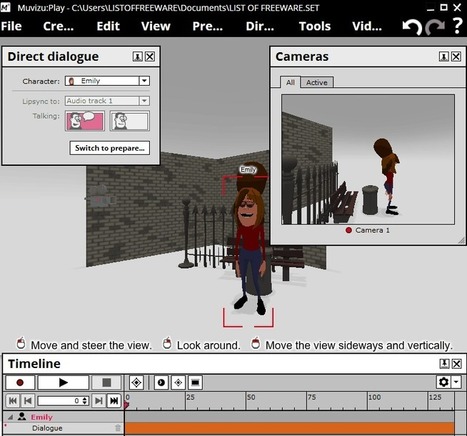Select the not-talking state button
This screenshot has height=436, width=467.
[129, 121]
